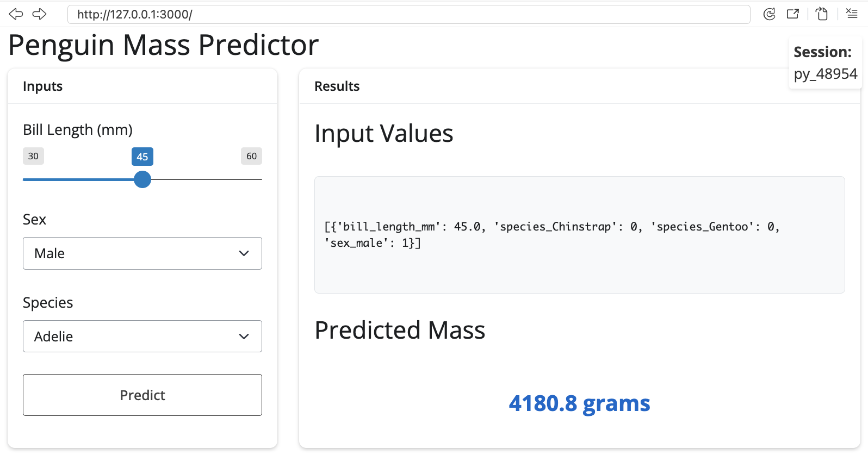Click the Sex dropdown chevron arrow
This screenshot has width=868, height=461.
244,253
